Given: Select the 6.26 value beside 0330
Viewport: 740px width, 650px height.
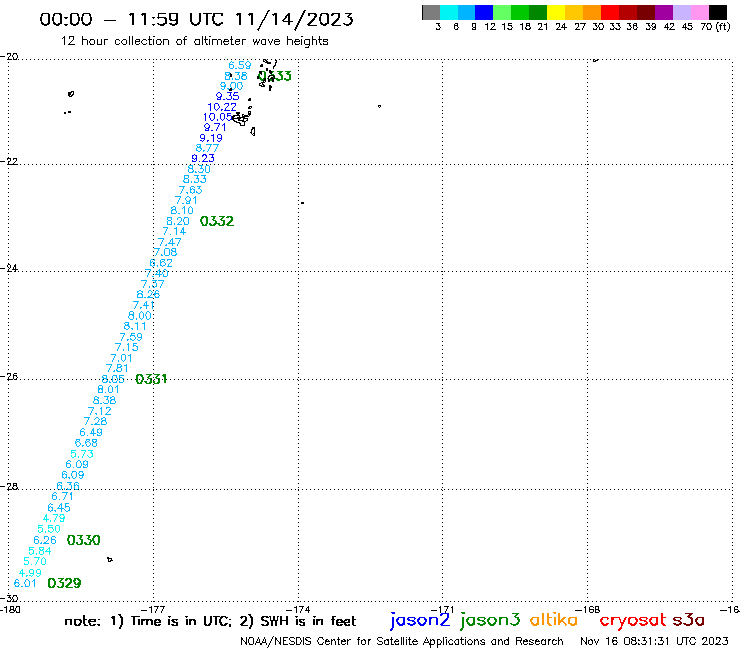Looking at the screenshot, I should coord(45,540).
